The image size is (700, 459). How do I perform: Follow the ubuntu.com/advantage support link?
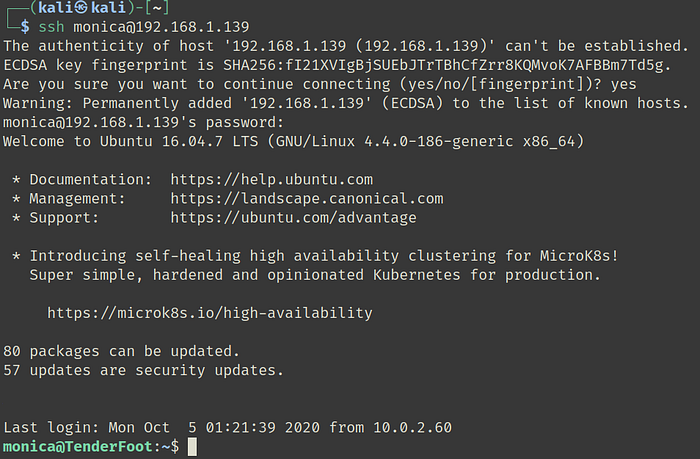pos(293,217)
